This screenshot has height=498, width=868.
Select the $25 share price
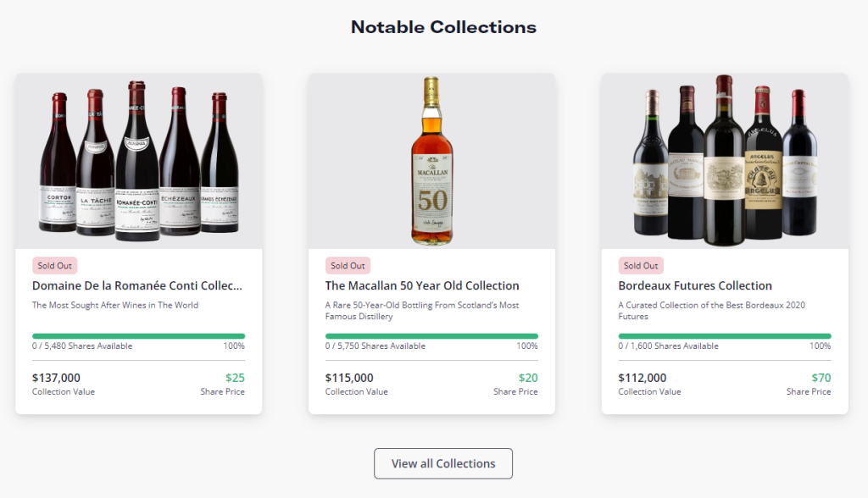coord(235,378)
